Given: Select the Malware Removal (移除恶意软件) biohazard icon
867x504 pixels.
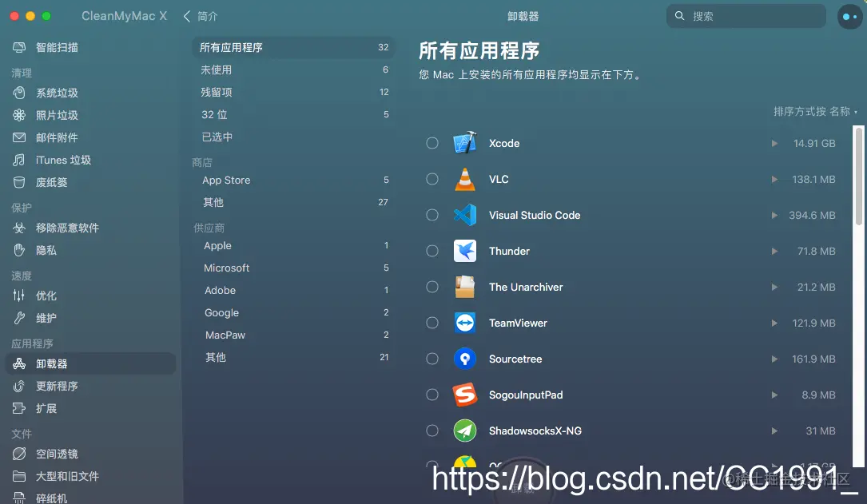Looking at the screenshot, I should point(19,228).
